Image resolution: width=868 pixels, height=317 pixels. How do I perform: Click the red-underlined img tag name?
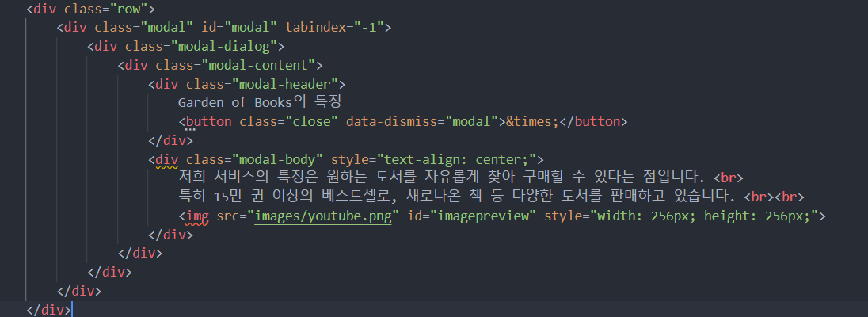pos(197,216)
